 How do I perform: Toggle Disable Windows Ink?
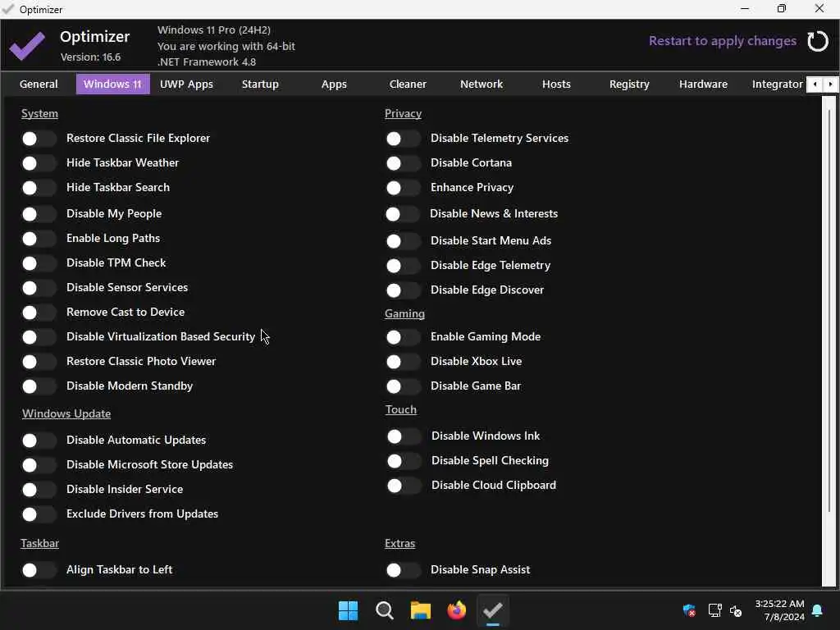[404, 437]
